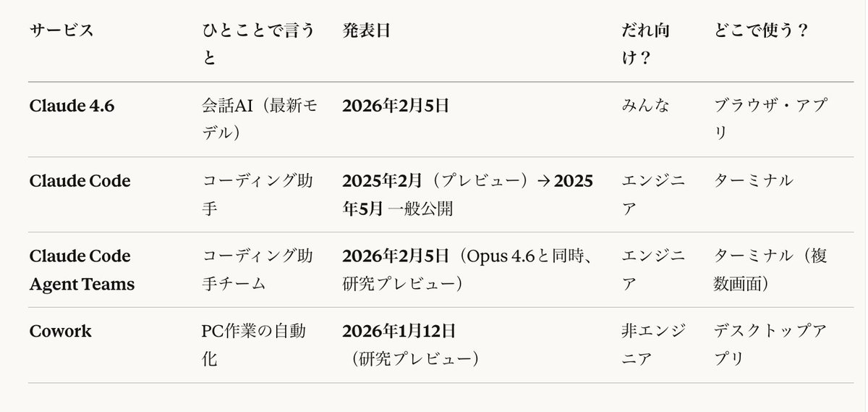Click the Claude Code Agent Teams cell
This screenshot has width=868, height=412.
pos(82,270)
